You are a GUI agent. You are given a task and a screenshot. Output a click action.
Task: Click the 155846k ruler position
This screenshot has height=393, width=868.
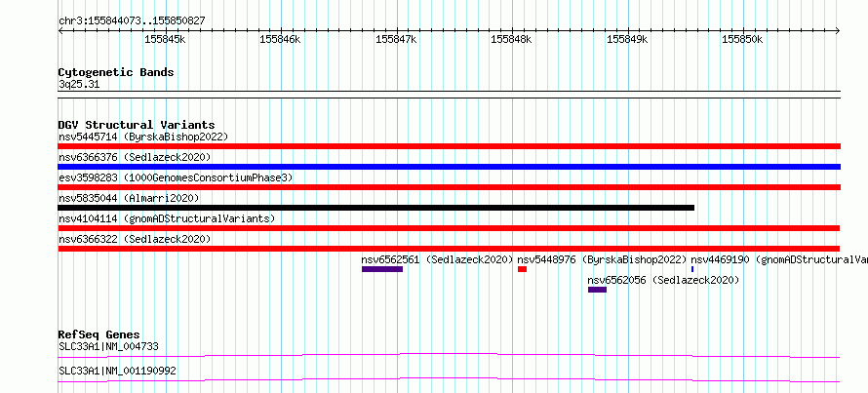coord(281,39)
